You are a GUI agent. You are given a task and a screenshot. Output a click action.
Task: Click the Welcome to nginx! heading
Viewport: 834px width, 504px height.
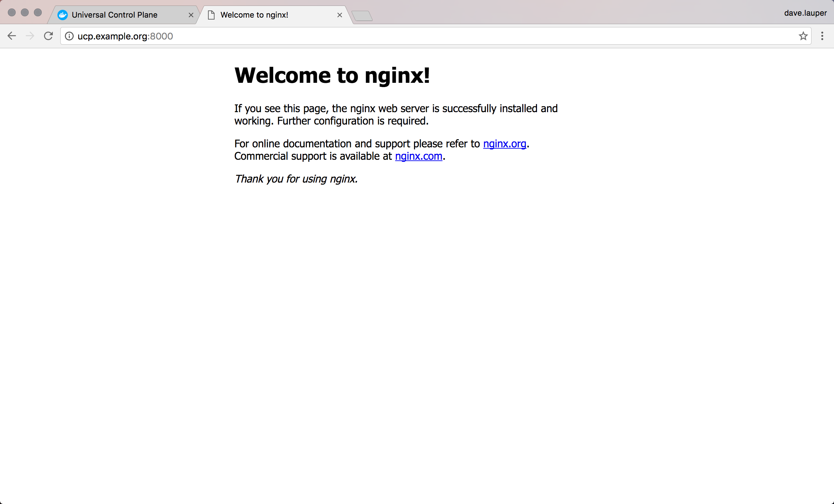(332, 75)
